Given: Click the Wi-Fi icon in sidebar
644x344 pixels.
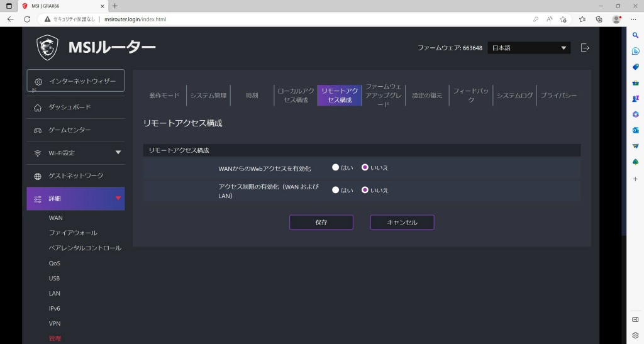Looking at the screenshot, I should coord(38,153).
